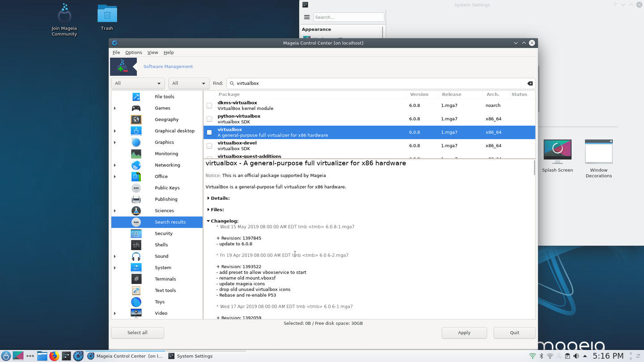644x362 pixels.
Task: Show hidden system tray icons arrow
Action: [x=585, y=356]
